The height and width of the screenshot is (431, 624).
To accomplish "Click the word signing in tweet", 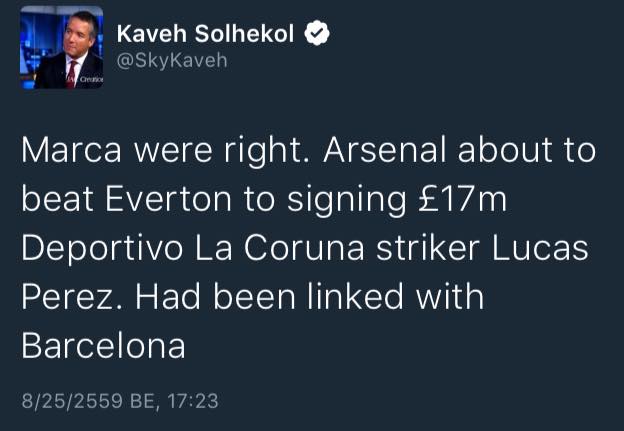I will (335, 200).
